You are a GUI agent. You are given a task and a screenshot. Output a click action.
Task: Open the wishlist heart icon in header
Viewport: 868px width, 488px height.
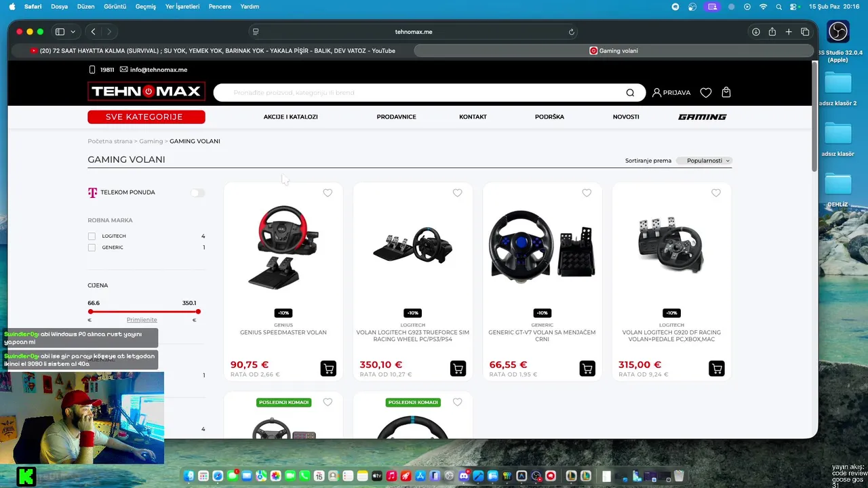(x=706, y=93)
